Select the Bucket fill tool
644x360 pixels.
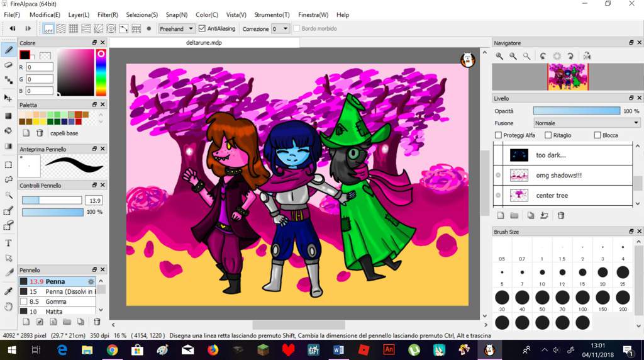tap(8, 131)
